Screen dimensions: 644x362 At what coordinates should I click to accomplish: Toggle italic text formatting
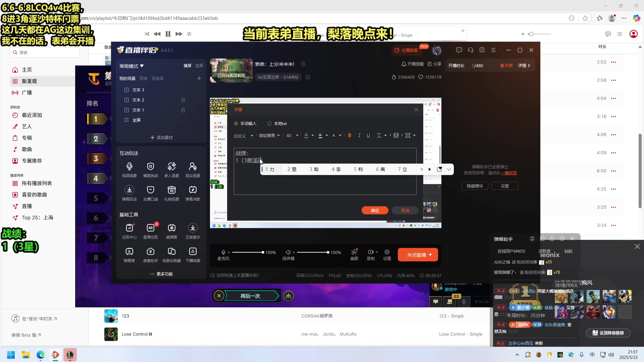tap(359, 135)
